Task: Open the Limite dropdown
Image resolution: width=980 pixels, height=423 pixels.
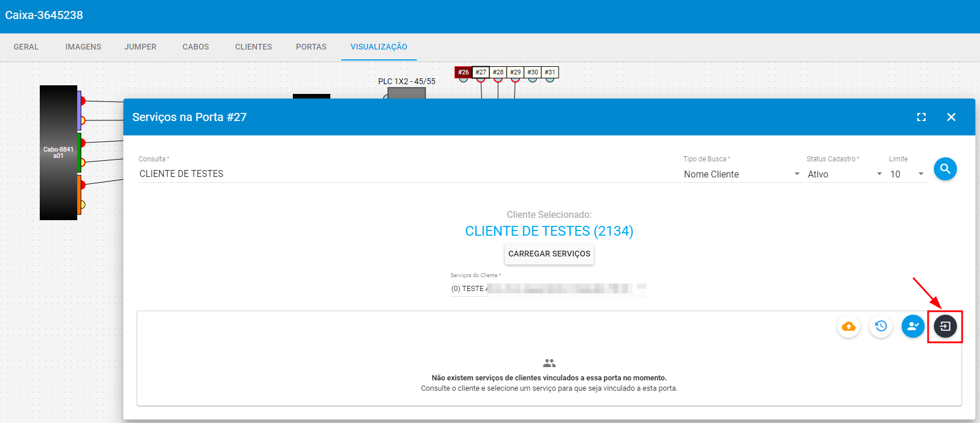Action: tap(907, 174)
